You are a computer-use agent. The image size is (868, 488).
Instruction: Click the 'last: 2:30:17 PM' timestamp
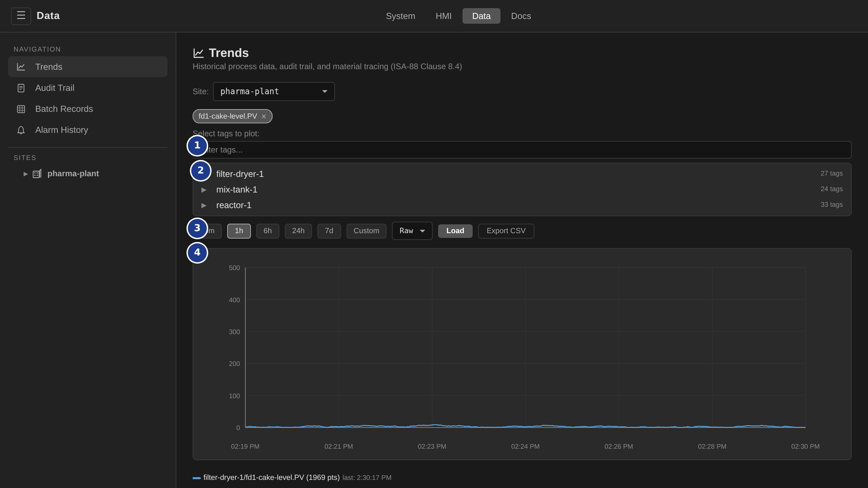coord(367,477)
